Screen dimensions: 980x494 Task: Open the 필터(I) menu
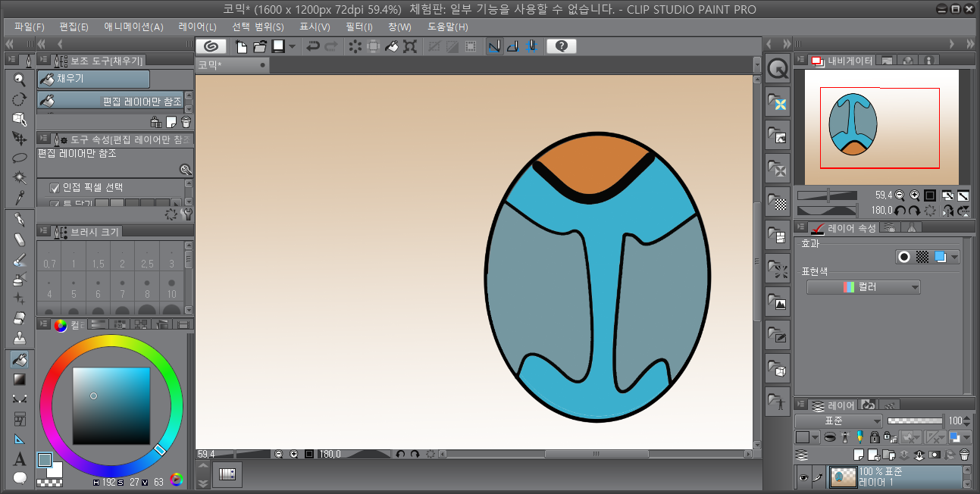(x=358, y=27)
